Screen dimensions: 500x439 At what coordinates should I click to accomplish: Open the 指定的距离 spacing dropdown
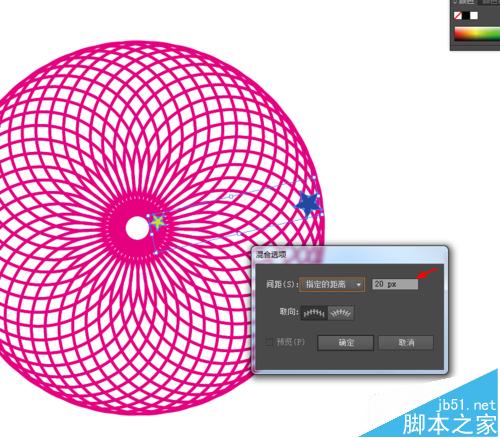[x=332, y=284]
